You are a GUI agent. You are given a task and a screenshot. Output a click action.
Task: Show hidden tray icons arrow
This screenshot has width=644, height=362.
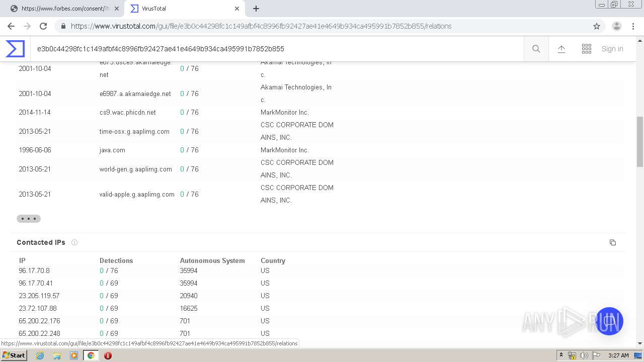pyautogui.click(x=561, y=355)
